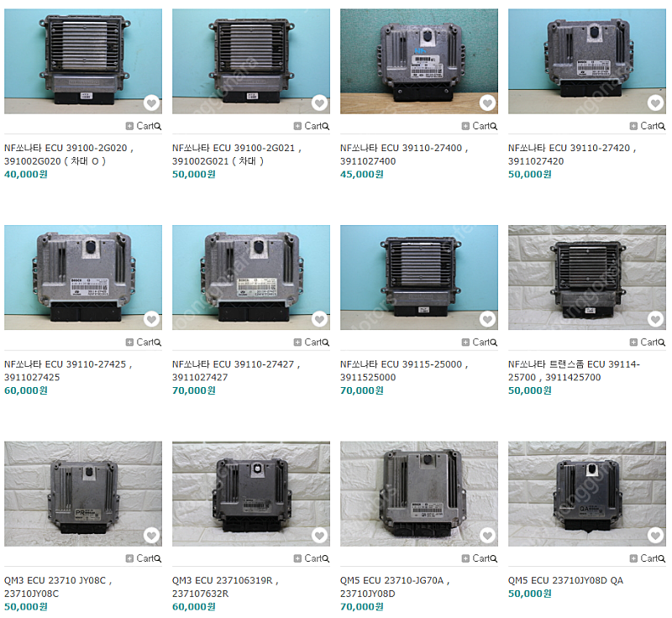Open QM3 ECU 237106319R product link

[x=225, y=587]
